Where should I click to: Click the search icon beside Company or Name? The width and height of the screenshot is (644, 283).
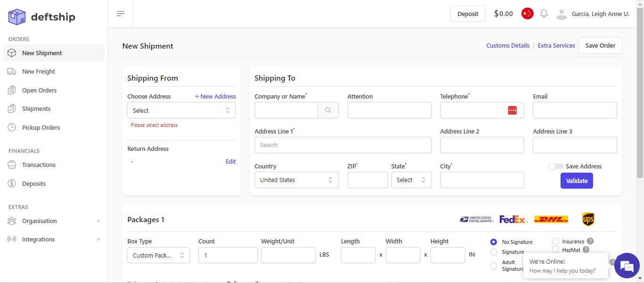point(328,110)
